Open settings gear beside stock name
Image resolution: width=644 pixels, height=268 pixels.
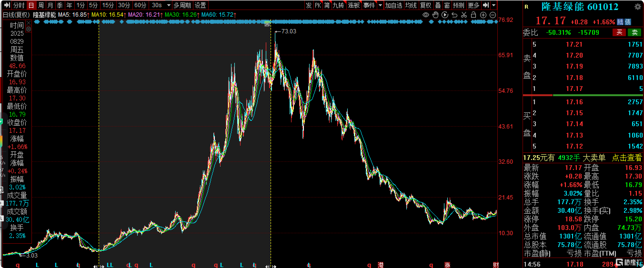click(638, 7)
